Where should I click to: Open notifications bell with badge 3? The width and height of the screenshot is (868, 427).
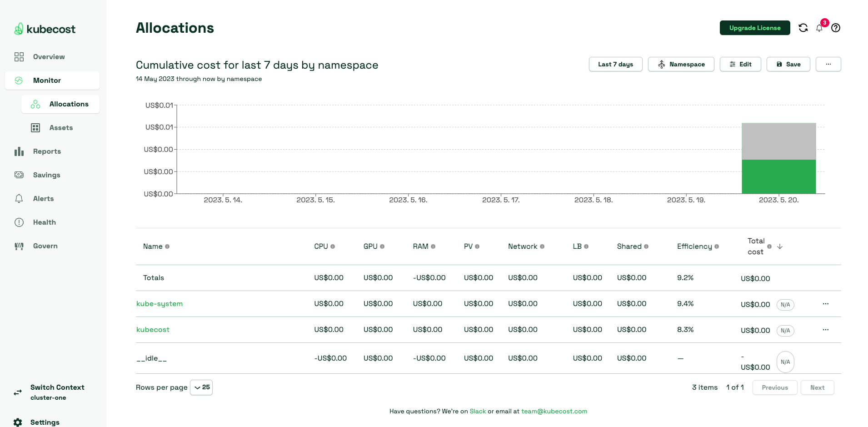click(819, 28)
